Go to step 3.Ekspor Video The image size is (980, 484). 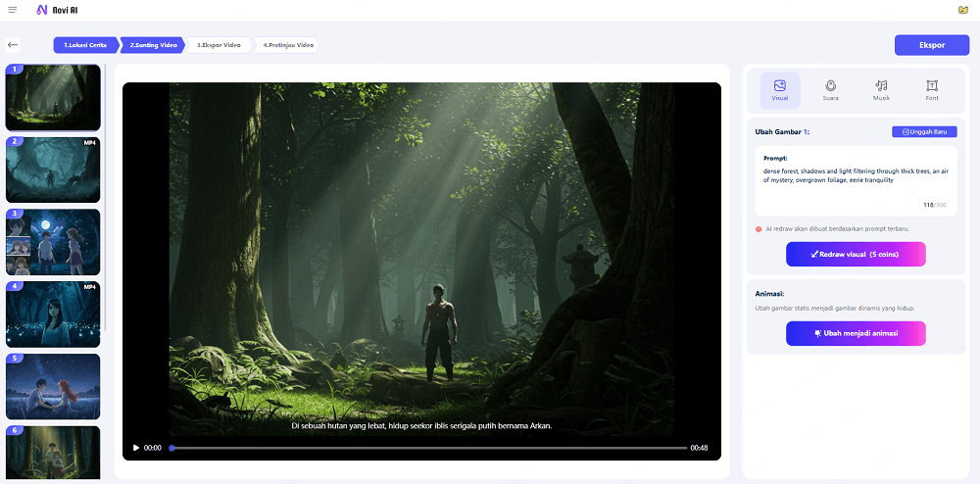tap(220, 45)
